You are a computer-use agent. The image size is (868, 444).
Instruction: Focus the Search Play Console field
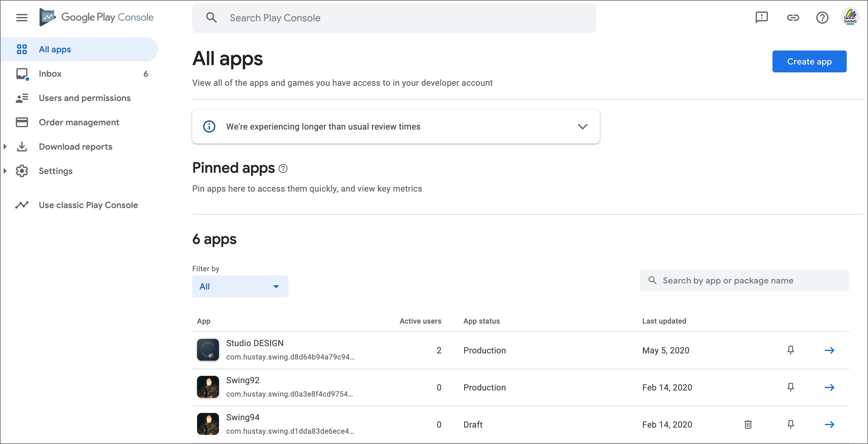point(394,18)
